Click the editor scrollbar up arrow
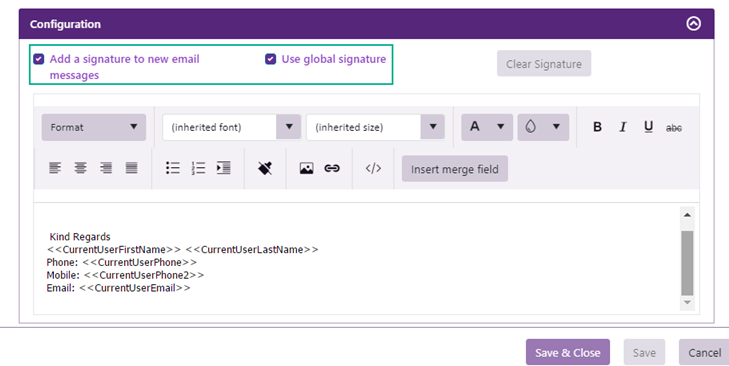729x366 pixels. (x=687, y=215)
